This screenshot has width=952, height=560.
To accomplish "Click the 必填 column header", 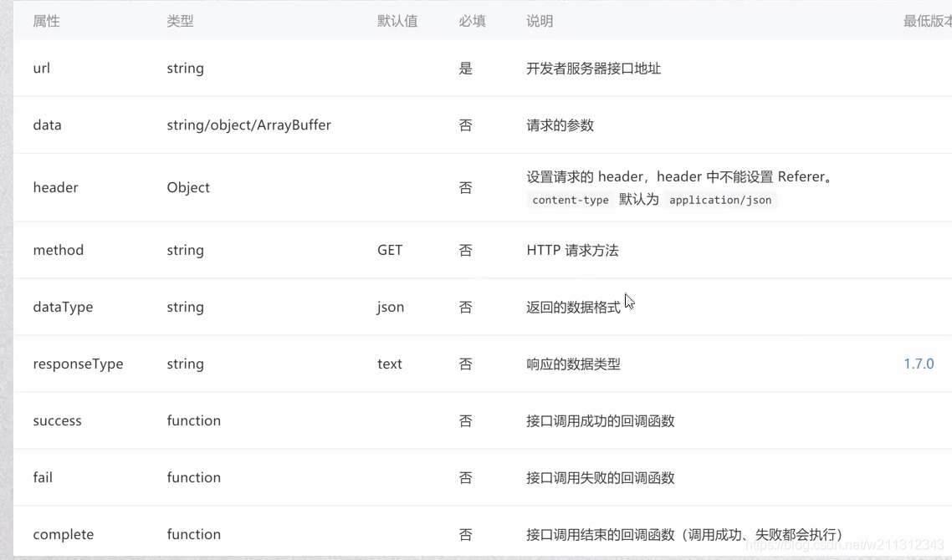I will coord(472,21).
